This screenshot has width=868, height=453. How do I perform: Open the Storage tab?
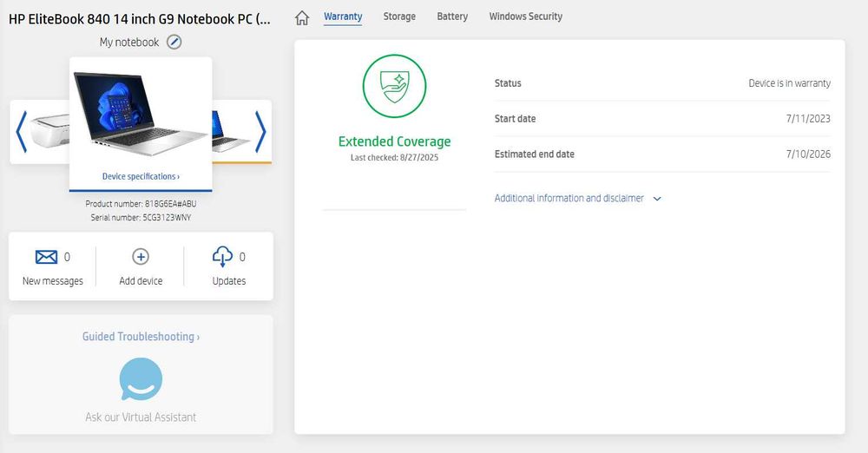399,16
